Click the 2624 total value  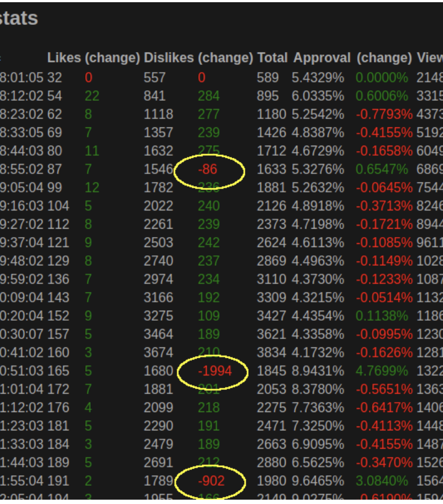point(271,243)
